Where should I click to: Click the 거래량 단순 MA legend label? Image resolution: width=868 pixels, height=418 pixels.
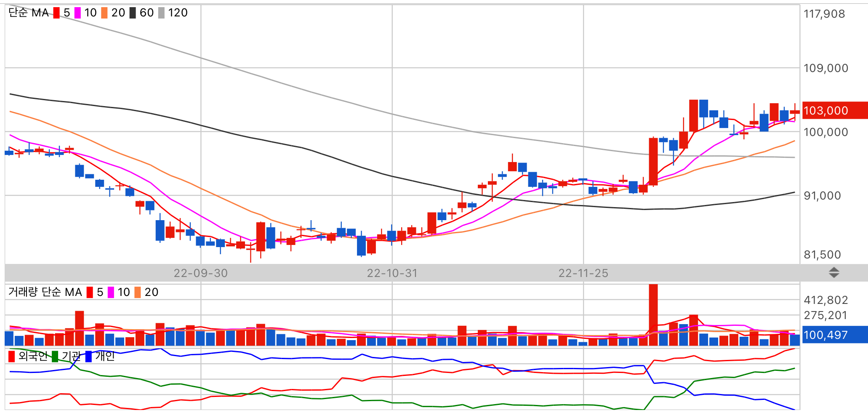tap(45, 292)
